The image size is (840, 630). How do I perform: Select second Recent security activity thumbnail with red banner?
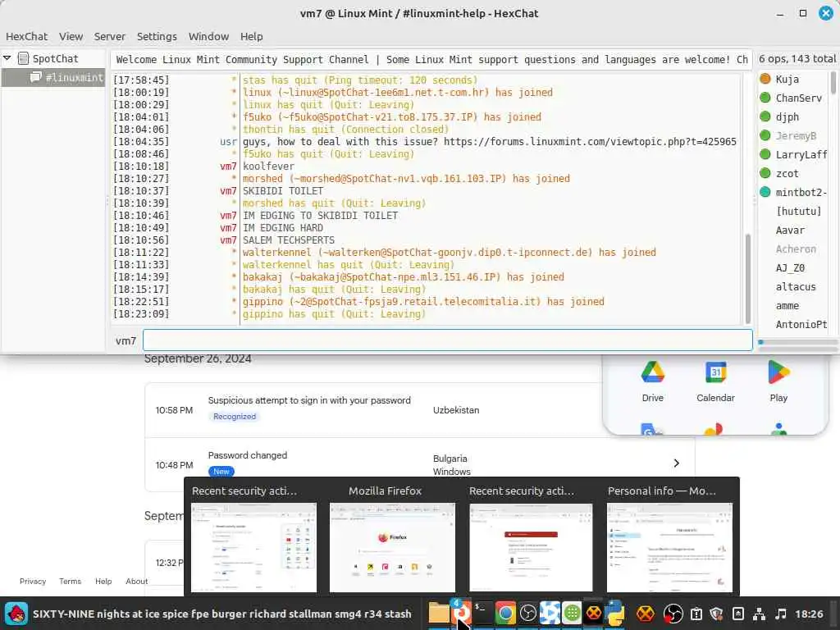(x=531, y=547)
